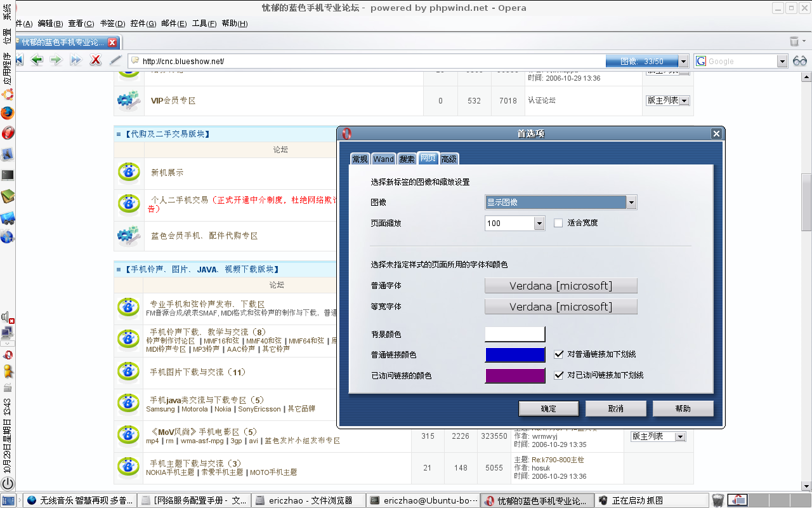Open the 系统 panel menu
The width and height of the screenshot is (812, 508).
[8, 11]
